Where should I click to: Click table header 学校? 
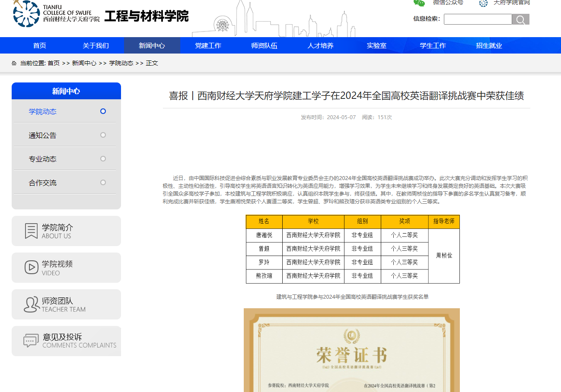point(313,221)
